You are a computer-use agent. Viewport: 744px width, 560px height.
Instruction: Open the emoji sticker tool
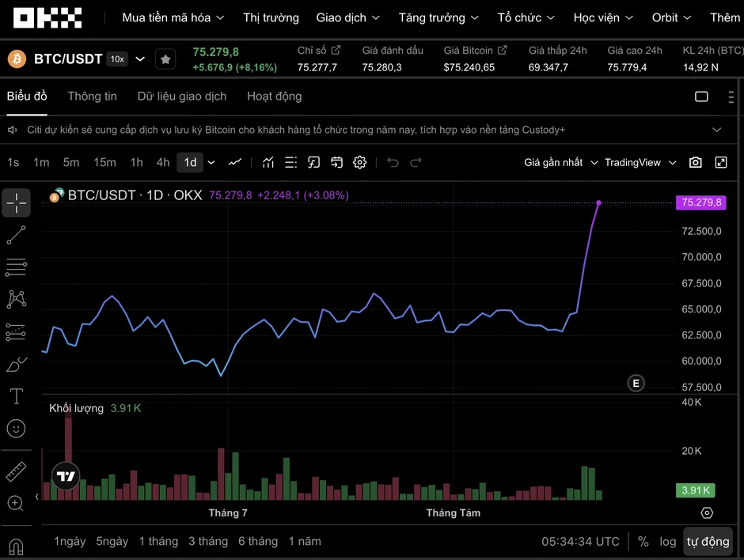point(16,429)
